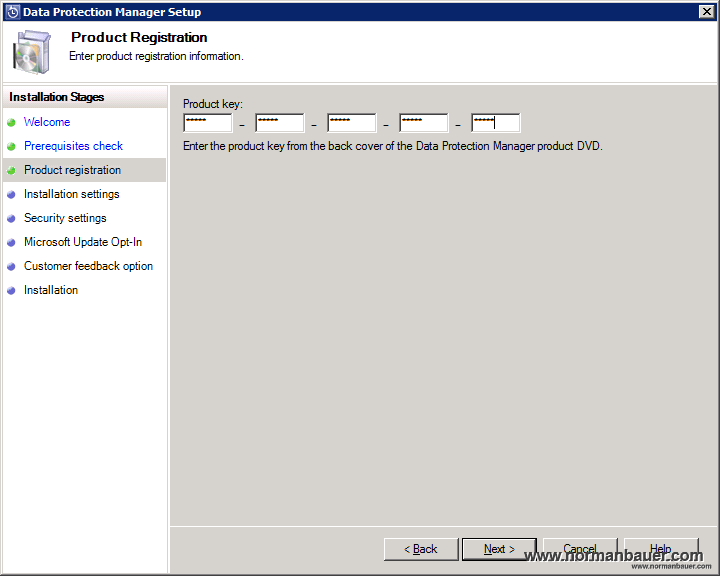Click the product key DVD instruction text
The width and height of the screenshot is (720, 576).
coord(393,146)
